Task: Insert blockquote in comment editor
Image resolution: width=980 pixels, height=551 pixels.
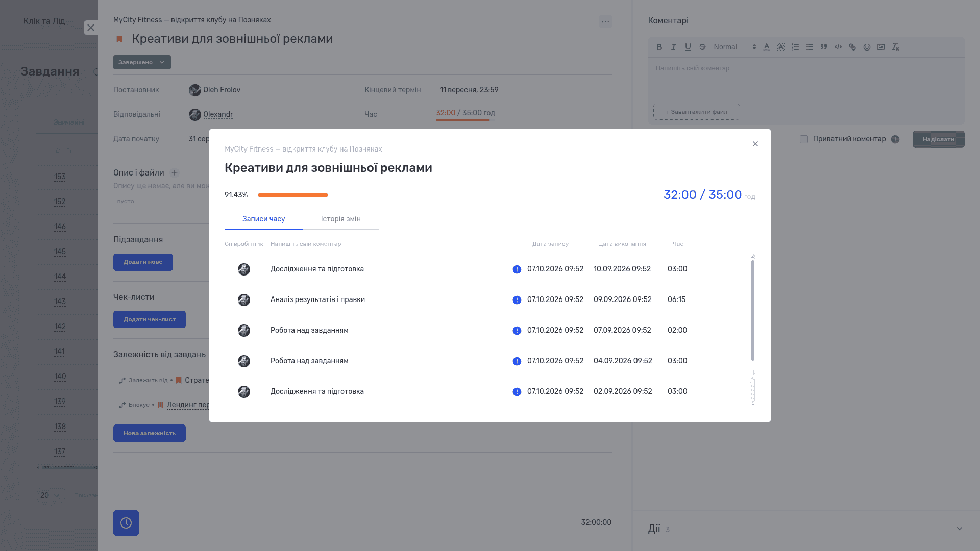Action: (x=823, y=47)
